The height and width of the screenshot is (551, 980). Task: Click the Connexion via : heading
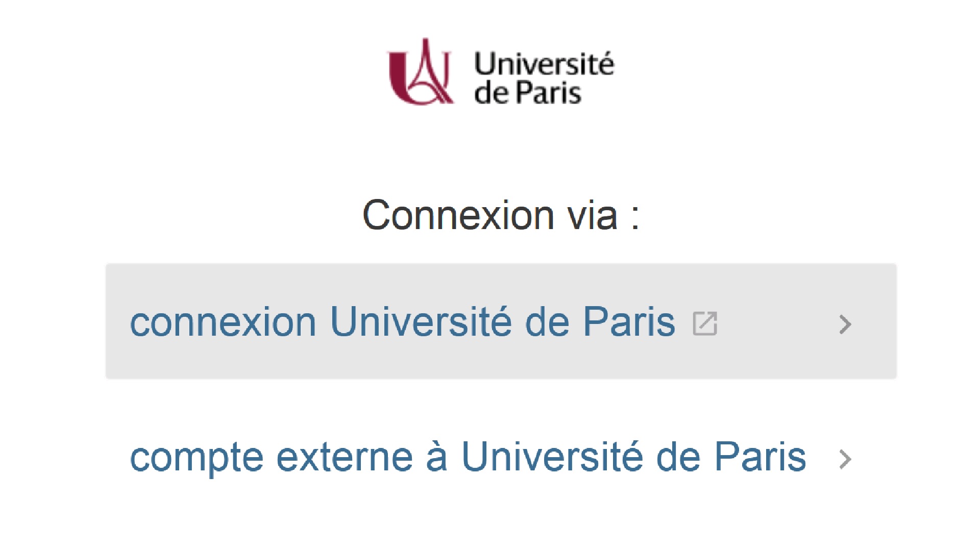click(501, 215)
